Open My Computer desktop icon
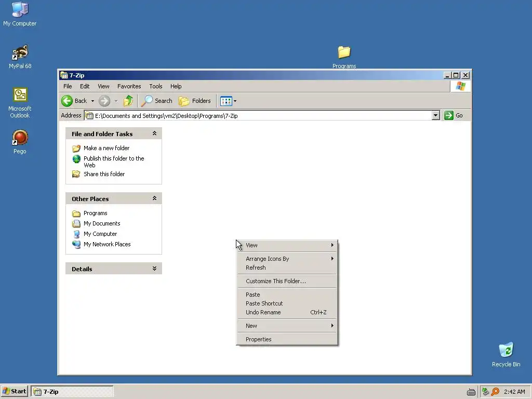Image resolution: width=532 pixels, height=399 pixels. (x=20, y=14)
